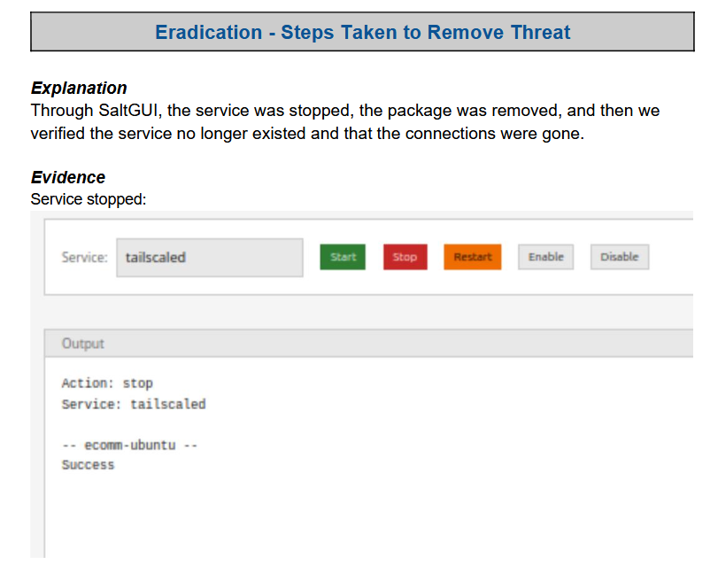Click the Disable service button

click(x=620, y=257)
